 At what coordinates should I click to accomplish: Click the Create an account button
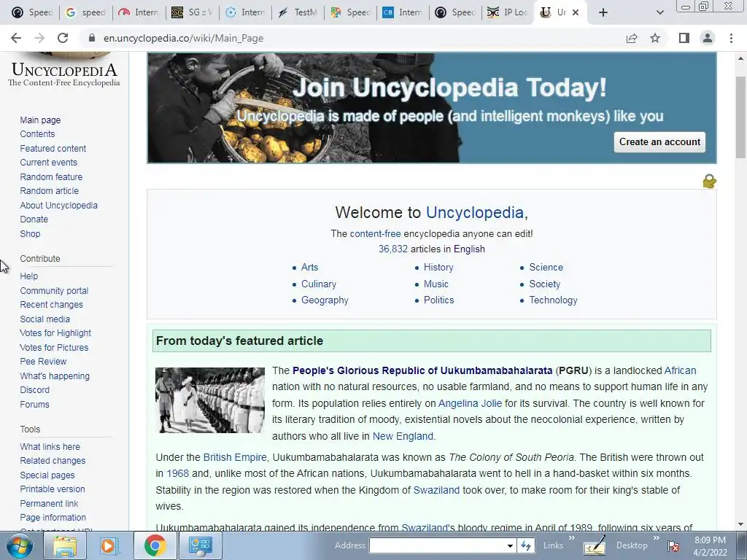click(659, 142)
